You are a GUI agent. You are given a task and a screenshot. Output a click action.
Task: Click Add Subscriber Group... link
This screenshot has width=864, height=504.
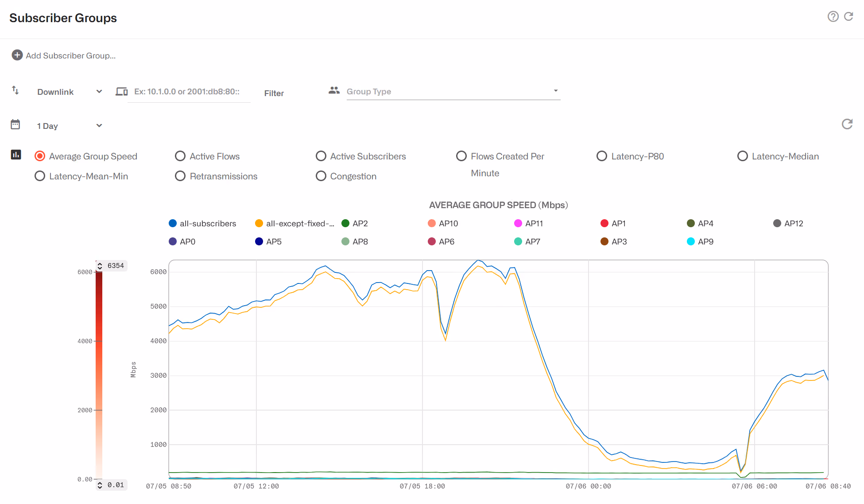pos(70,55)
